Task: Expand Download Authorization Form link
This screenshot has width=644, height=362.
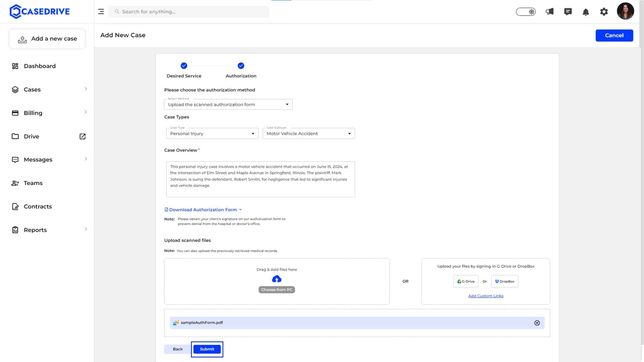Action: tap(203, 210)
